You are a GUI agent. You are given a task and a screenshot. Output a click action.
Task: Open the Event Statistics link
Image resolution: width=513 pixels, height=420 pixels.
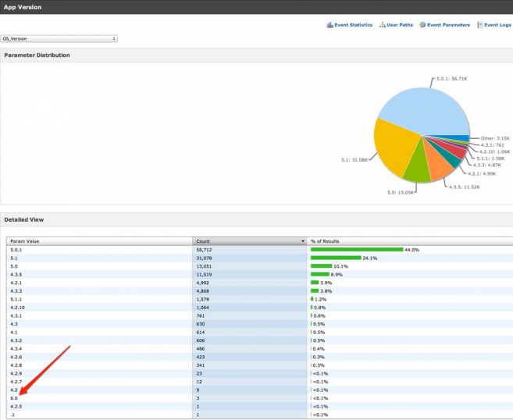click(x=354, y=25)
